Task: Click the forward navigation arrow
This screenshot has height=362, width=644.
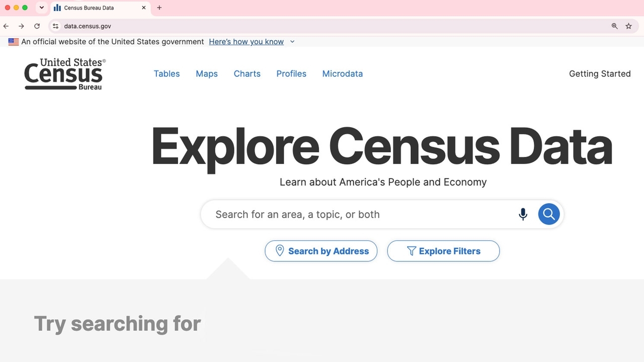Action: [x=21, y=26]
